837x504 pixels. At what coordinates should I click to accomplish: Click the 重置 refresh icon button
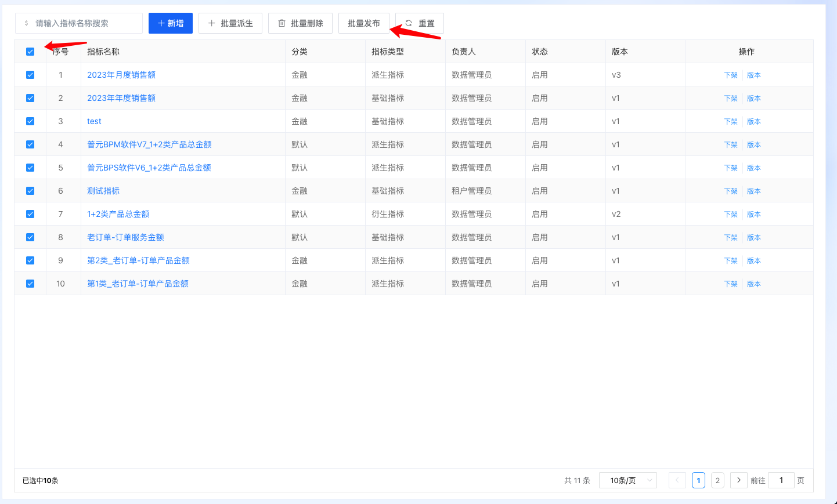[x=419, y=23]
